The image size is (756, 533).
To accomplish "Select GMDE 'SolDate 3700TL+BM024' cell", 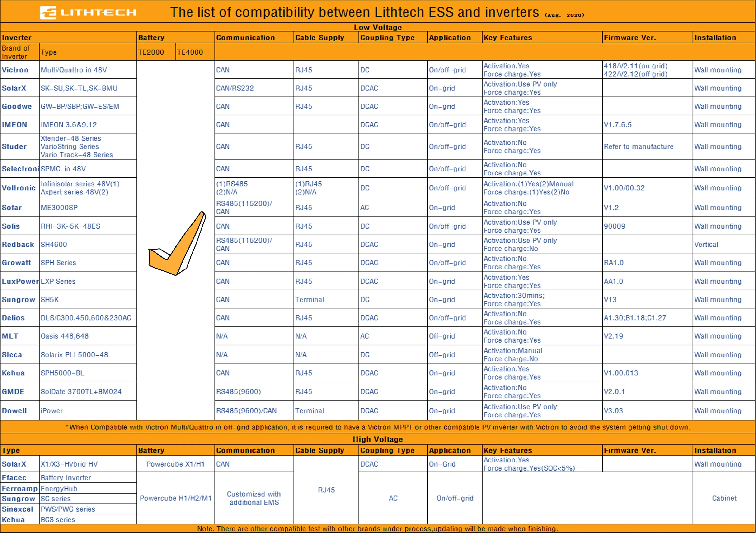I will click(88, 391).
